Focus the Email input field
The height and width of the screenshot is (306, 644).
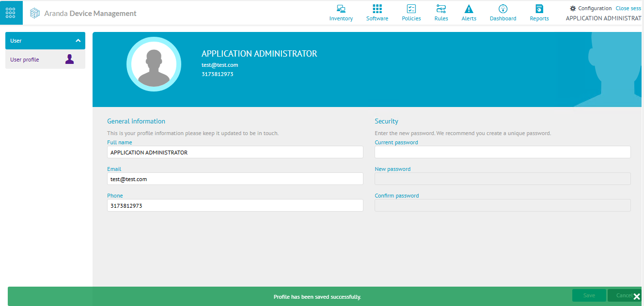(x=235, y=179)
